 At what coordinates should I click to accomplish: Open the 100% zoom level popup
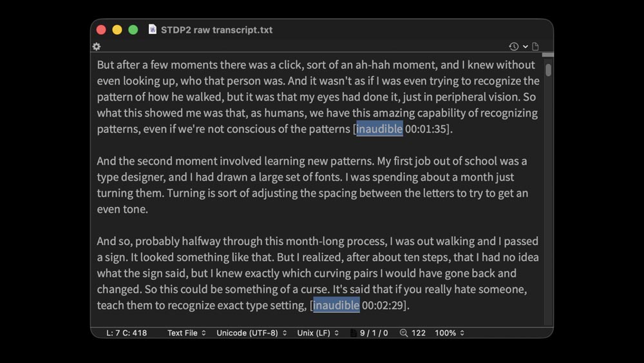pyautogui.click(x=450, y=333)
